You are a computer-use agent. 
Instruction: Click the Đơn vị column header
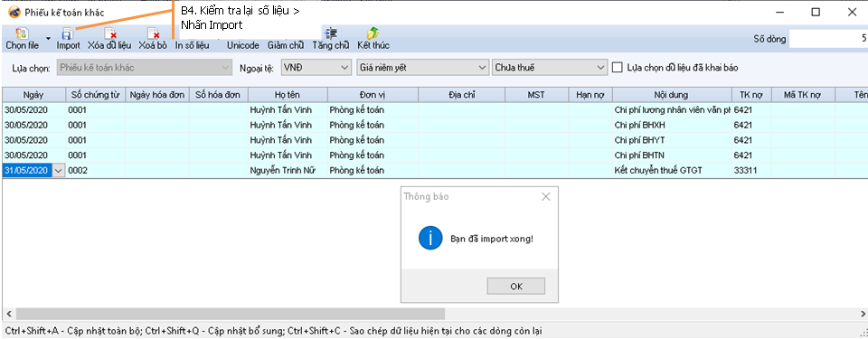pos(373,95)
